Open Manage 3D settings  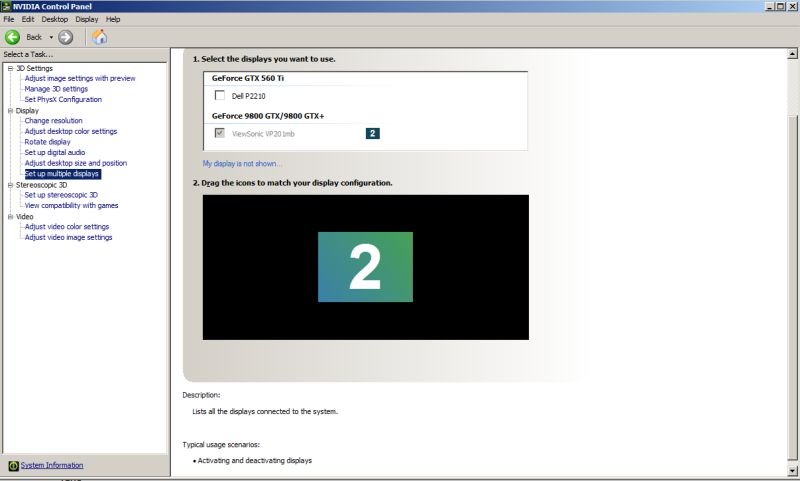point(56,89)
